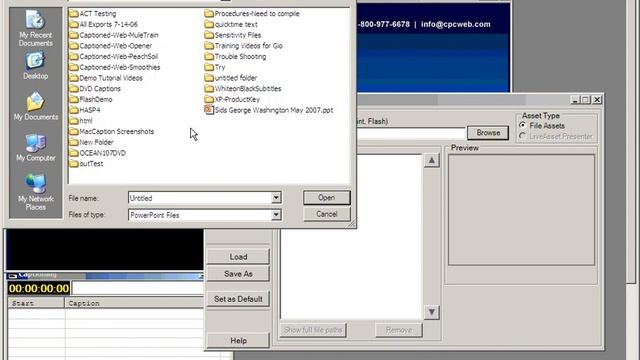Select Captioned-Web-Smoothies folder

point(115,67)
